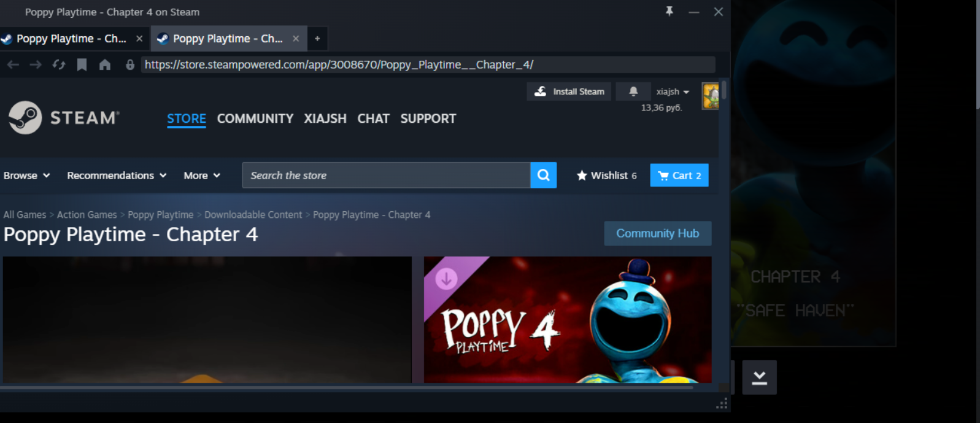
Task: Click the dark video player on the left
Action: coord(207,320)
